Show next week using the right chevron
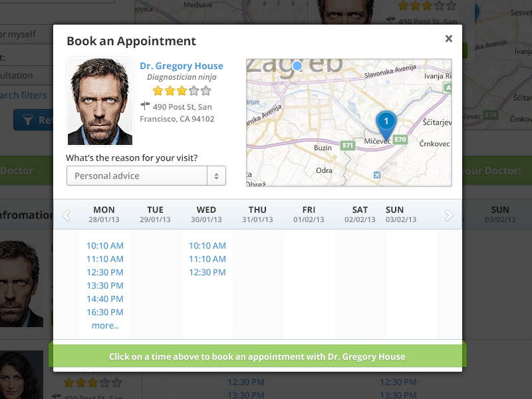This screenshot has height=399, width=532. tap(448, 214)
